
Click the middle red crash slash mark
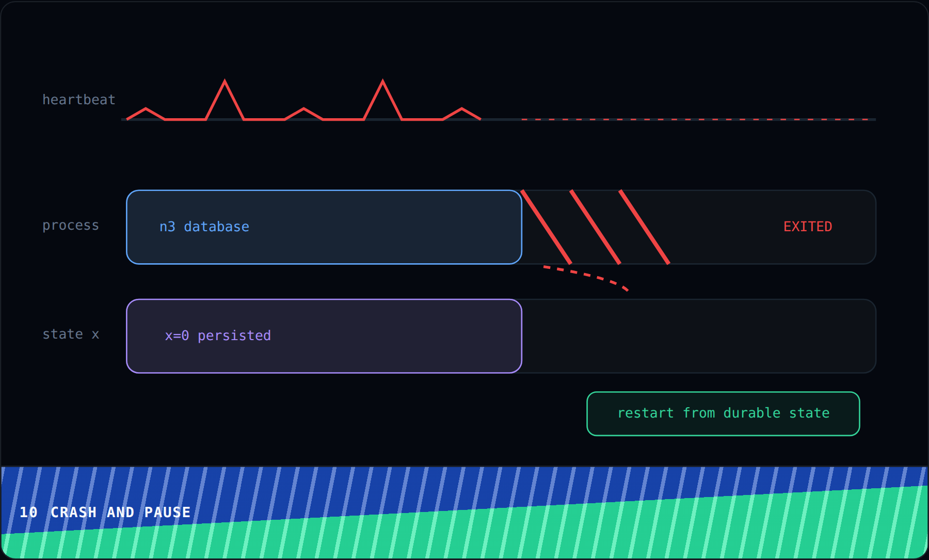[595, 227]
